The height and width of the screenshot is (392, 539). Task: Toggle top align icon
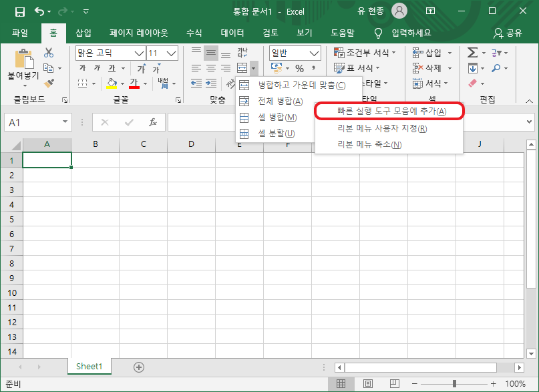tap(196, 53)
